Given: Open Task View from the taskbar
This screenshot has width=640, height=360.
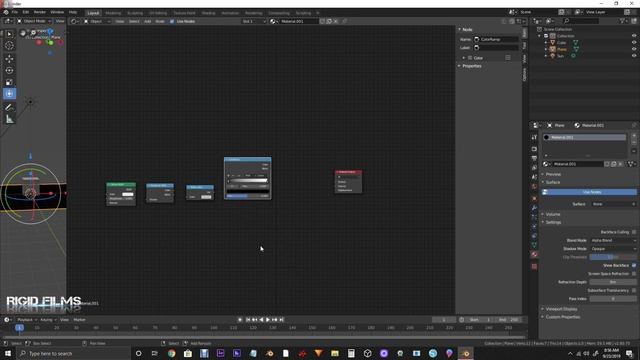Looking at the screenshot, I should point(155,353).
